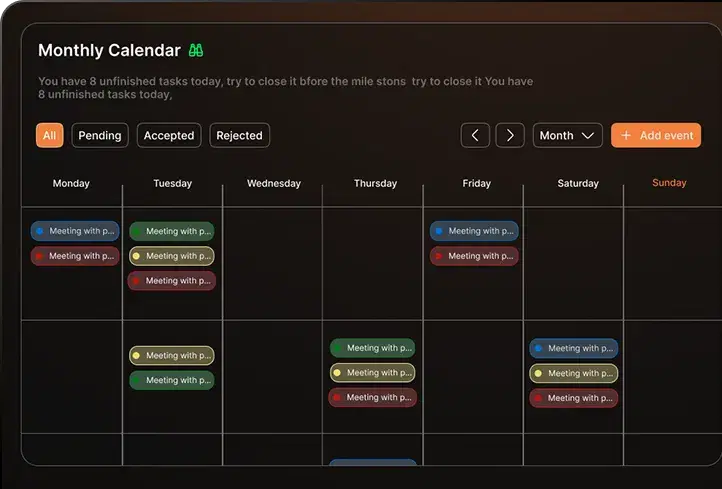Click yellow dot on Saturday's middle meeting

(x=538, y=373)
